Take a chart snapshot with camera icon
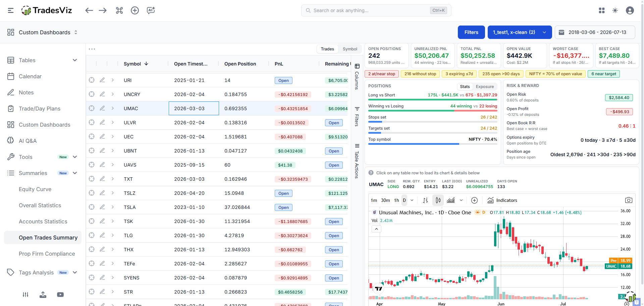644x306 pixels. tap(629, 200)
